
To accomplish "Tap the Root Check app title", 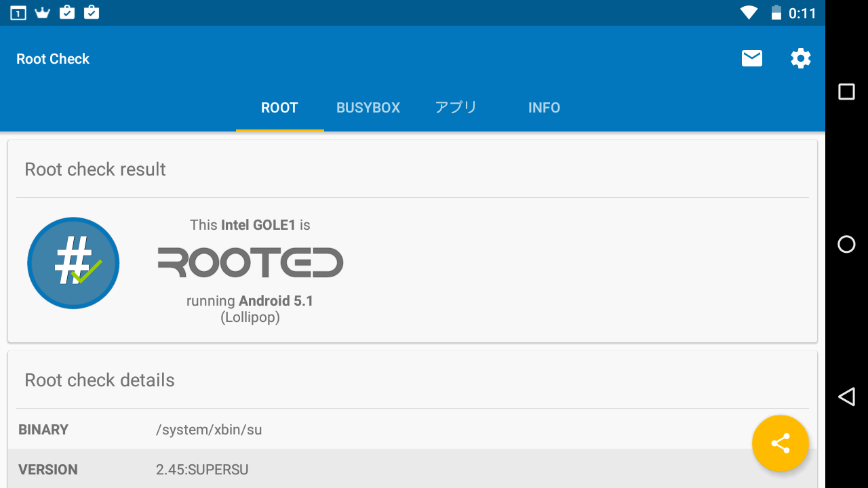I will [x=53, y=59].
